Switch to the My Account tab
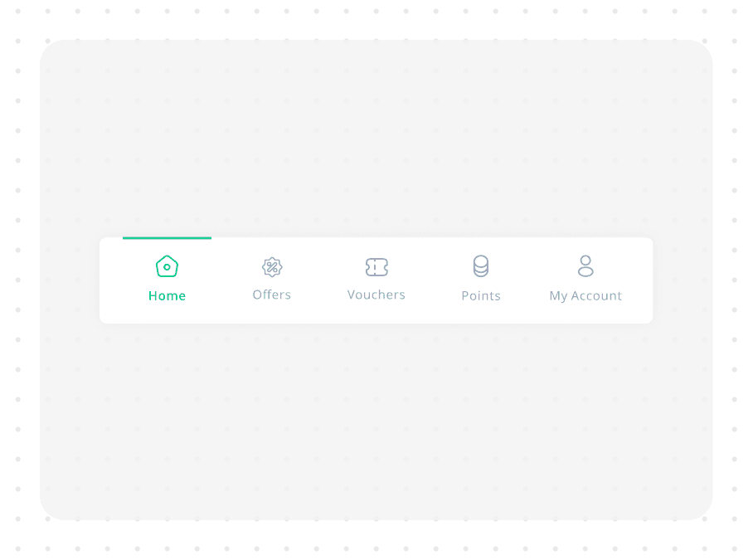This screenshot has height=560, width=753. [x=585, y=279]
